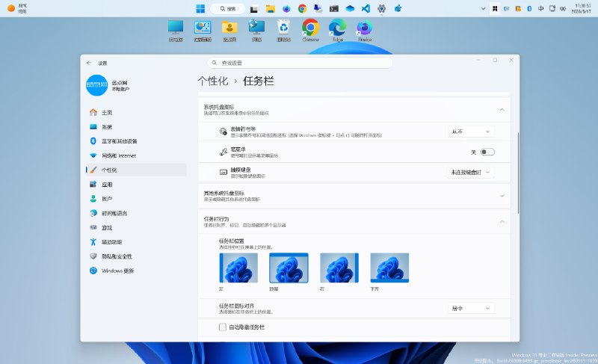This screenshot has width=598, height=364.
Task: Open the 此电脑 desktop icon
Action: coord(176,31)
